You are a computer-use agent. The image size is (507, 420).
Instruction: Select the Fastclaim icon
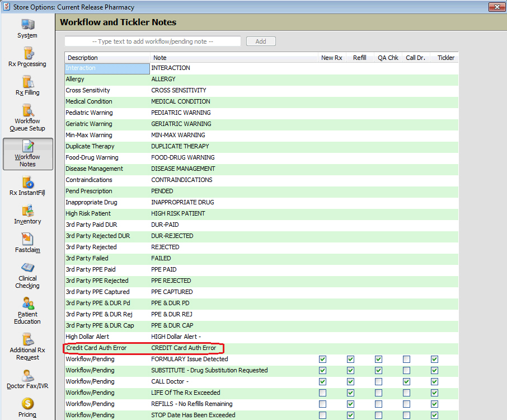coord(27,240)
